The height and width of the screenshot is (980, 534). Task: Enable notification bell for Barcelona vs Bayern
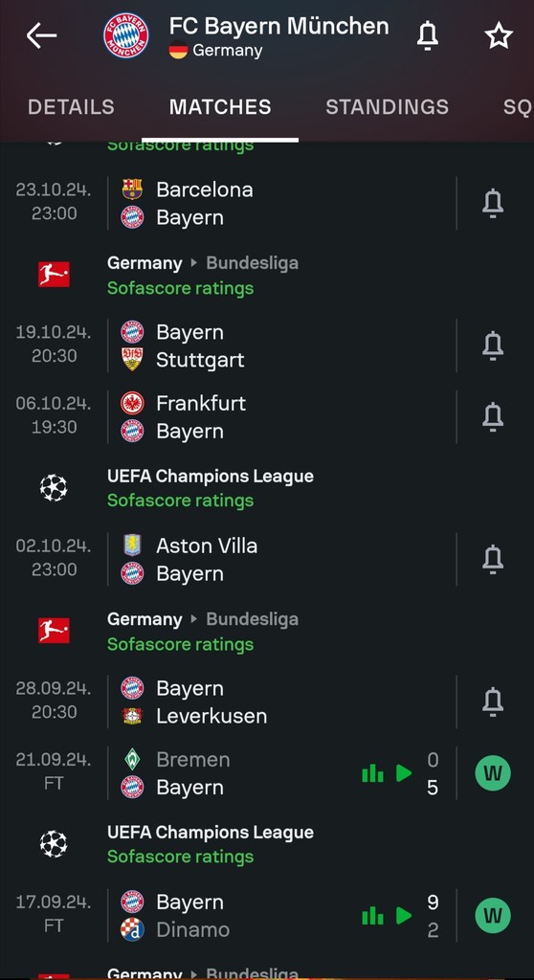click(x=493, y=203)
